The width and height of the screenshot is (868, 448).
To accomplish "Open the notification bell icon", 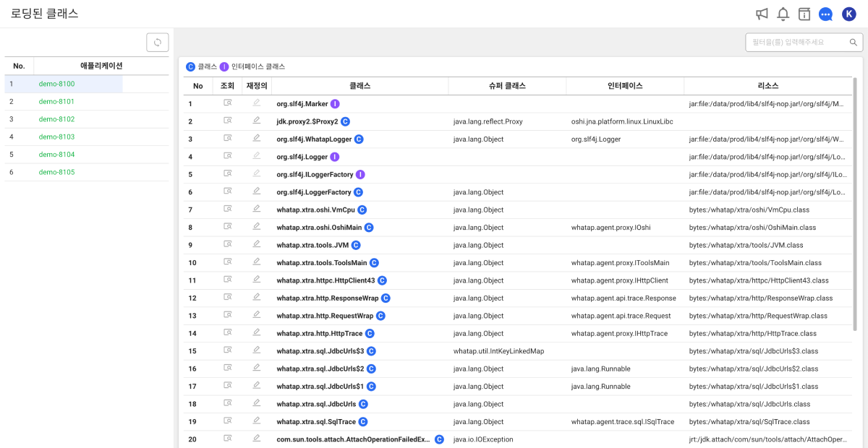I will click(783, 14).
